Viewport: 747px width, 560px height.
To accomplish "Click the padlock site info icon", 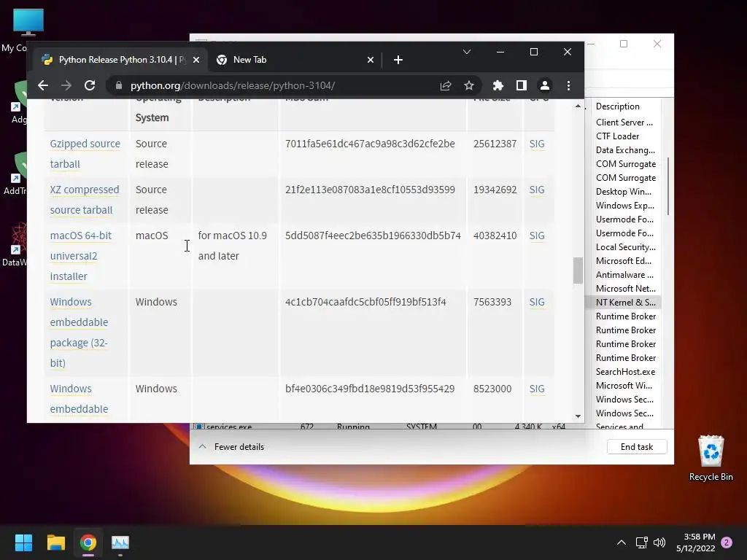I will point(119,86).
